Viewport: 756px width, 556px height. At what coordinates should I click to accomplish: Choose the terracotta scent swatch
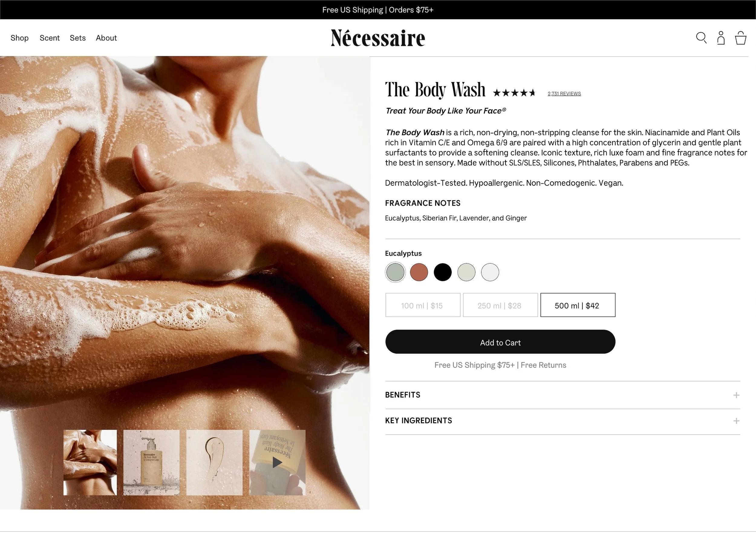coord(419,272)
